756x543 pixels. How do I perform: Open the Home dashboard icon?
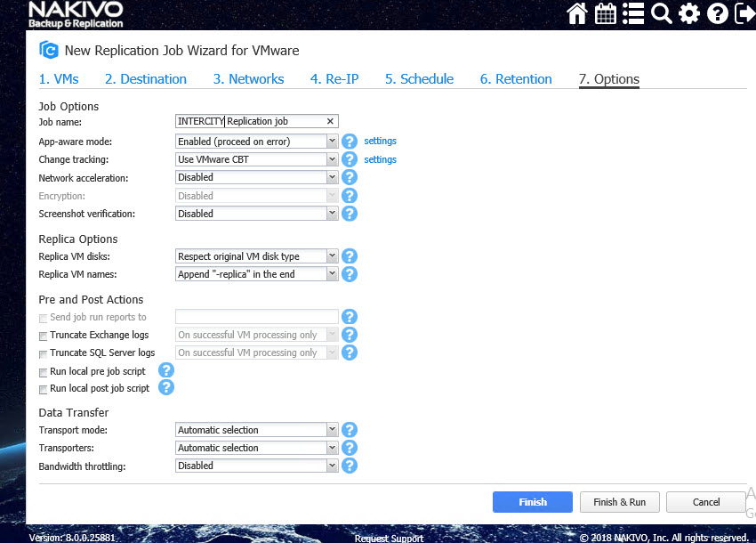click(577, 13)
